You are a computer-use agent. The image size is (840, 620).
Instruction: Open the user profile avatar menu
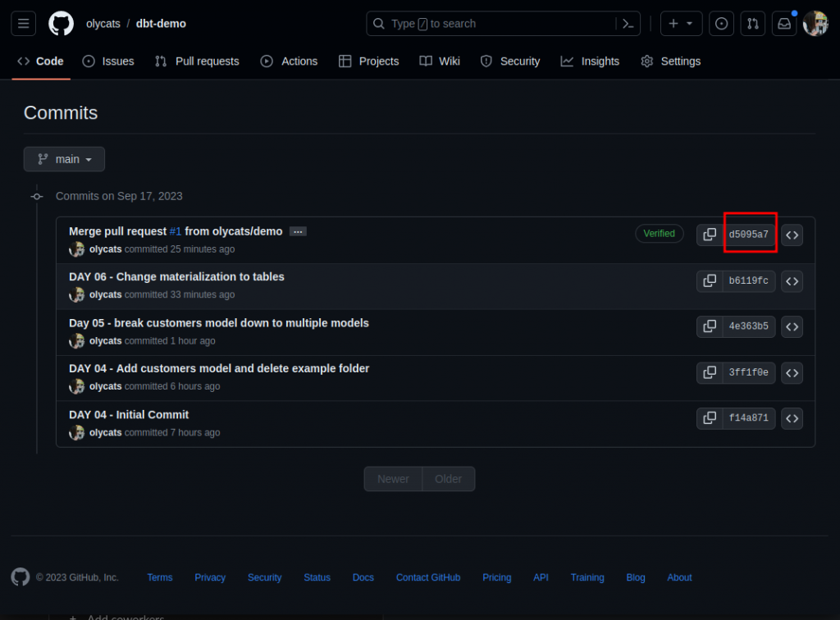815,24
